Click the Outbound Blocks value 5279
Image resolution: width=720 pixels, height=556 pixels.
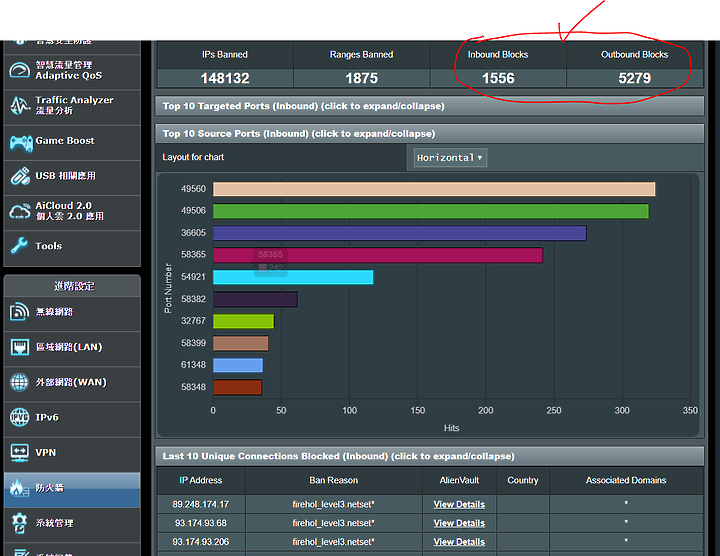[x=635, y=79]
